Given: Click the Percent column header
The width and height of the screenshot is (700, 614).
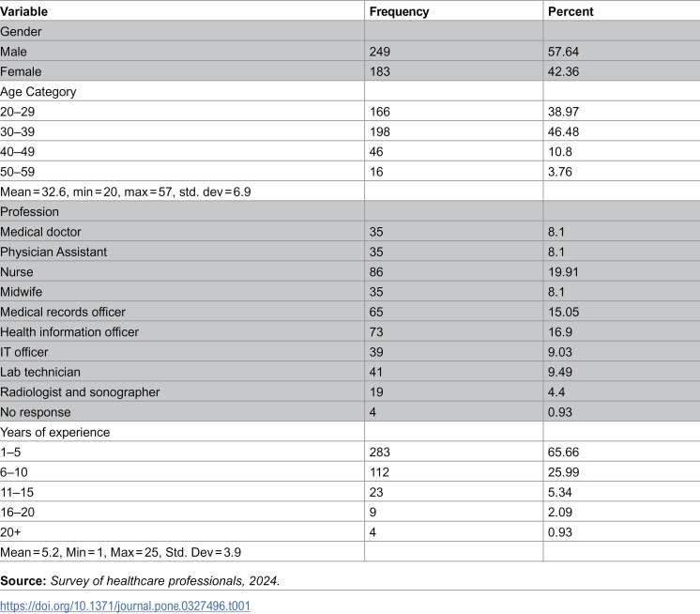Looking at the screenshot, I should 571,11.
